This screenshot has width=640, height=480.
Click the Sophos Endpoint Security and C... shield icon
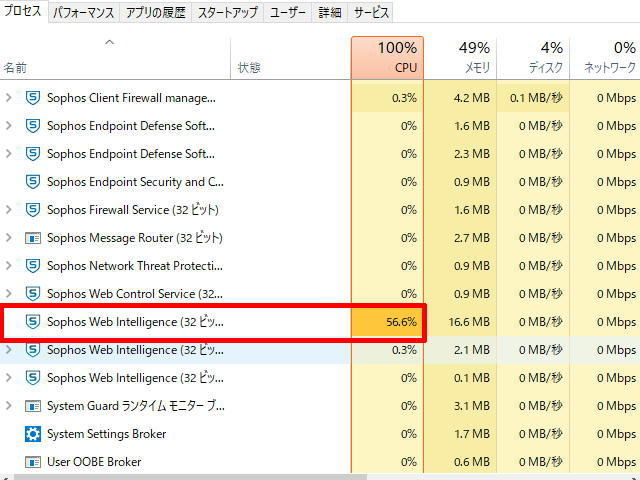[x=33, y=182]
